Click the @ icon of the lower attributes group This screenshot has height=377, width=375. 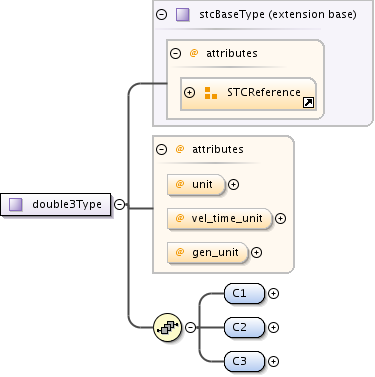[180, 149]
